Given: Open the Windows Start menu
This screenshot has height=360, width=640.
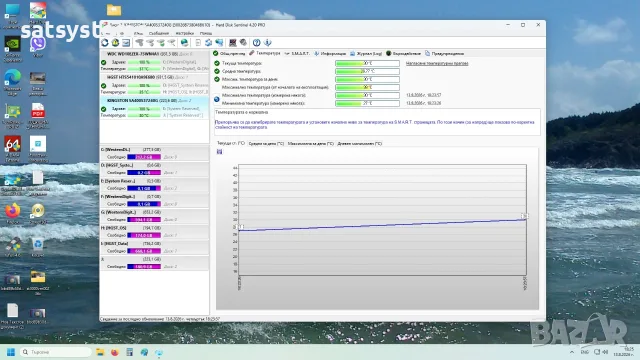Looking at the screenshot, I should tap(11, 352).
